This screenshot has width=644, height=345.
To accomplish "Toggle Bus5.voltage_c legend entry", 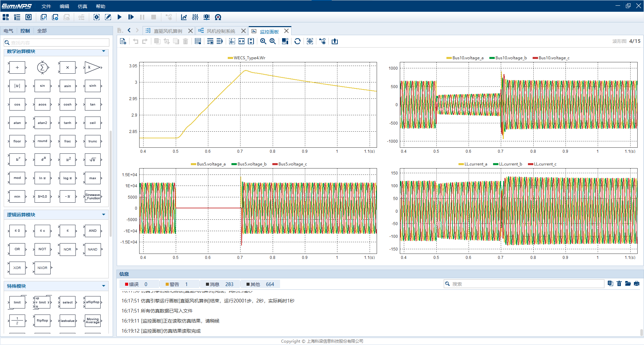I will coord(290,164).
